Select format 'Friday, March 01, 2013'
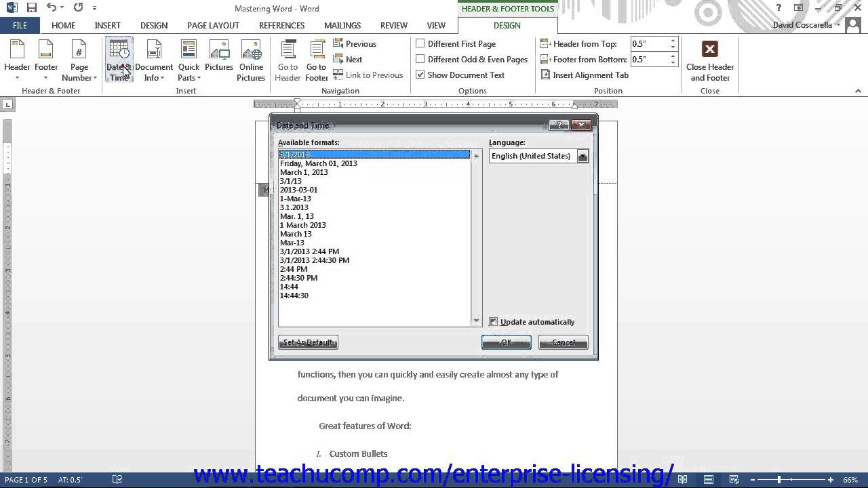 319,163
